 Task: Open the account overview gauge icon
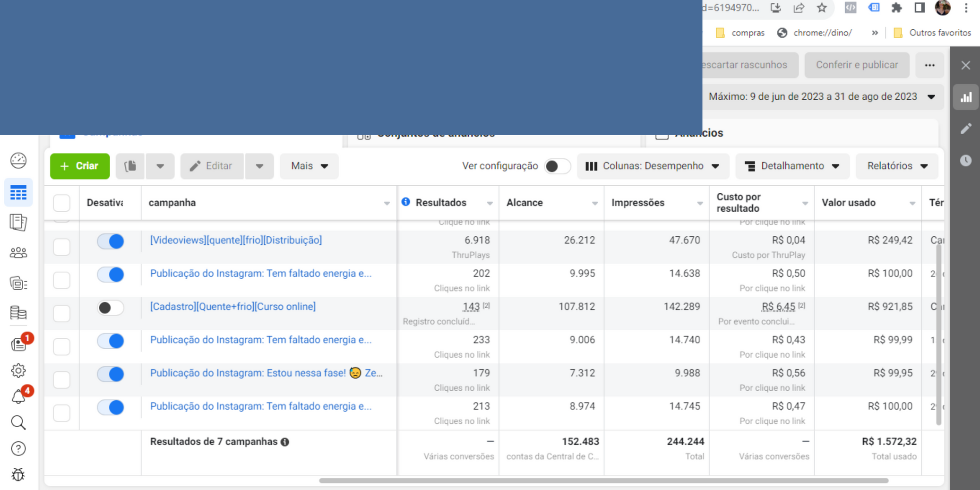pyautogui.click(x=18, y=161)
